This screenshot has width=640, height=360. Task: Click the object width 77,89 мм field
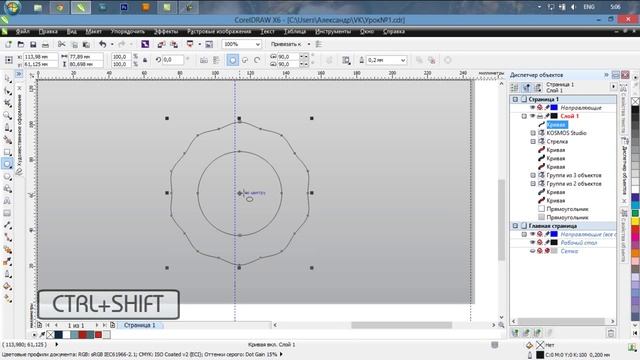click(85, 57)
